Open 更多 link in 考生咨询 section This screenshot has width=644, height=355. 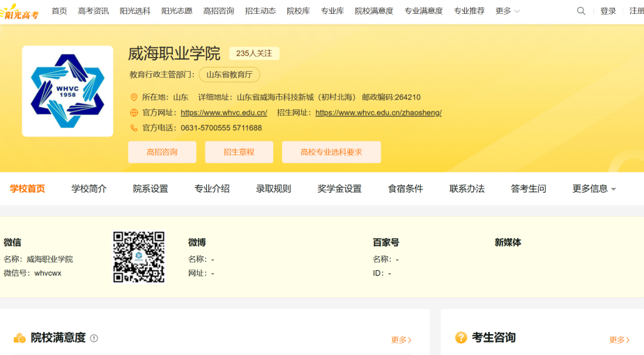[620, 340]
